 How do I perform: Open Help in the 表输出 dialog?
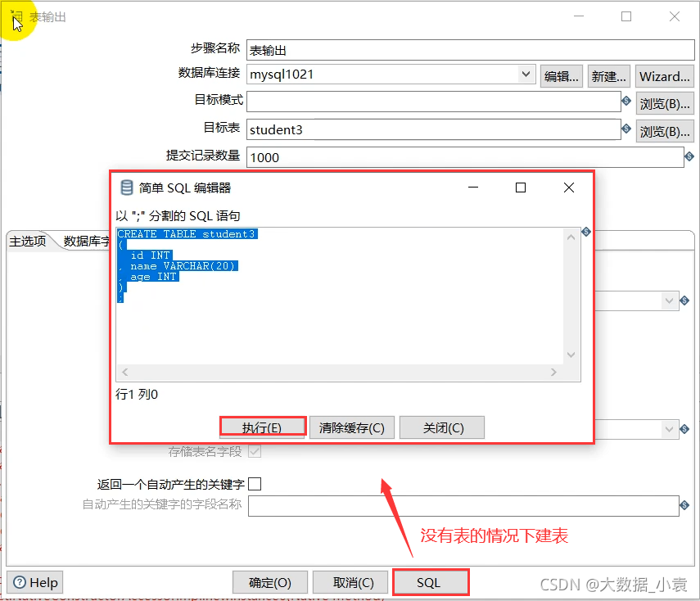(35, 582)
